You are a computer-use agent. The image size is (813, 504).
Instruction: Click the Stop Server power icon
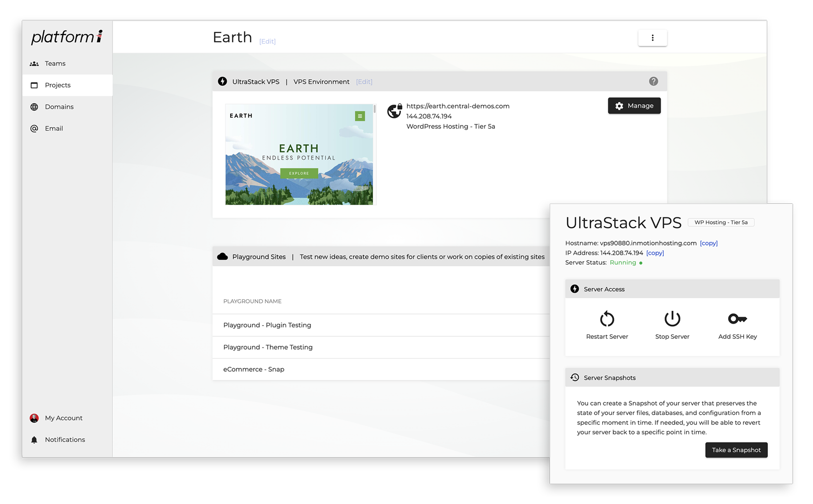[672, 319]
